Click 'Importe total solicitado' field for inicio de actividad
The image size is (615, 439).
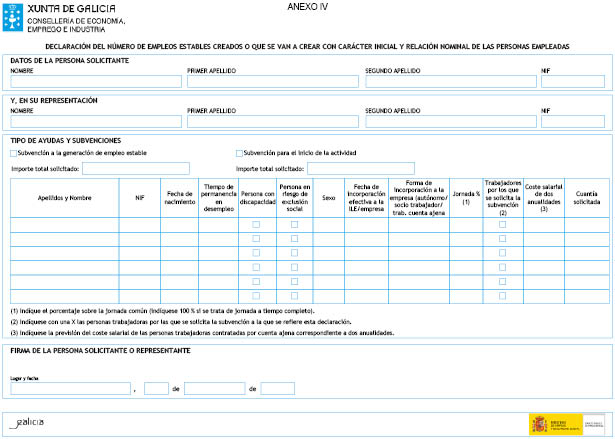click(354, 168)
